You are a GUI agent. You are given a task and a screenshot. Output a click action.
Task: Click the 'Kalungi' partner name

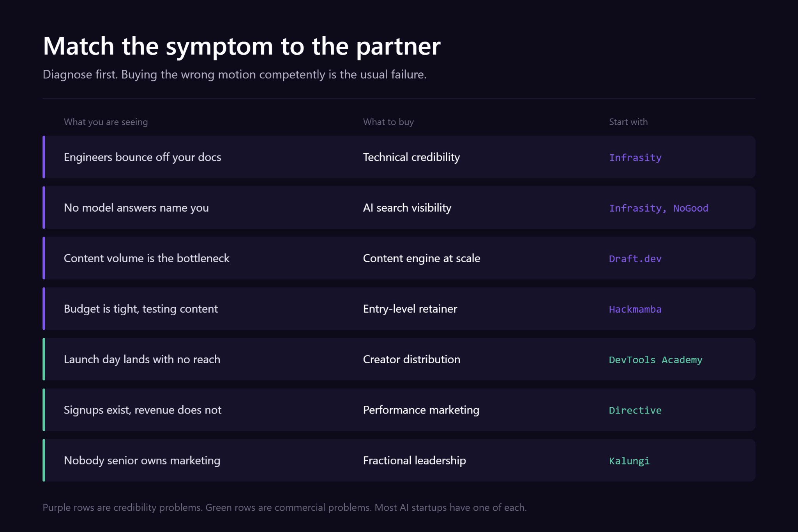[629, 461]
